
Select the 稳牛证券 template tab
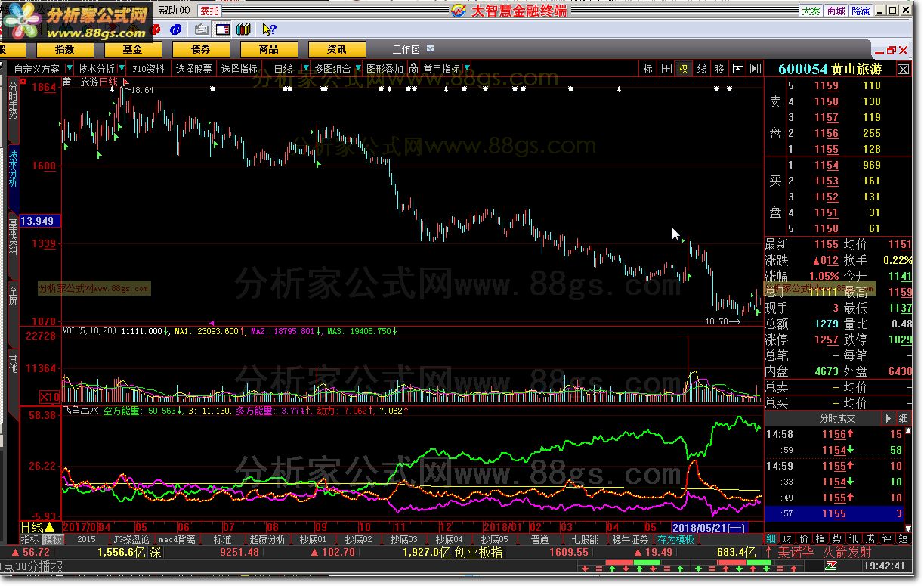coord(630,540)
